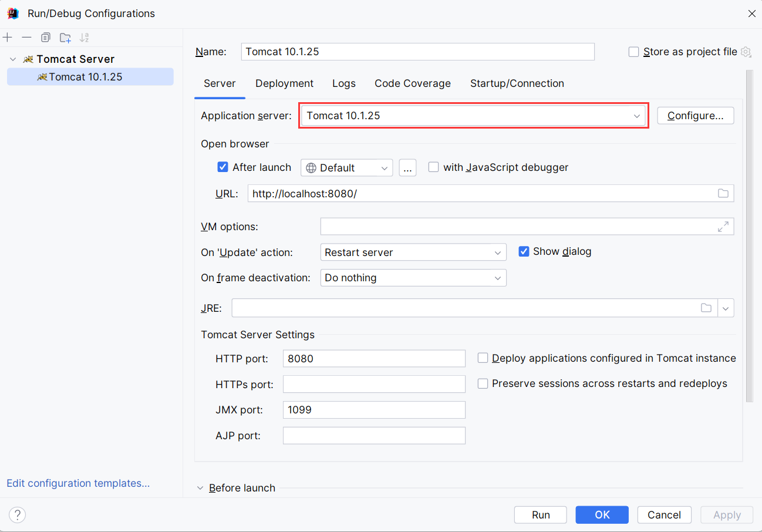The image size is (762, 532).
Task: Collapse the Before launch section
Action: pos(200,488)
